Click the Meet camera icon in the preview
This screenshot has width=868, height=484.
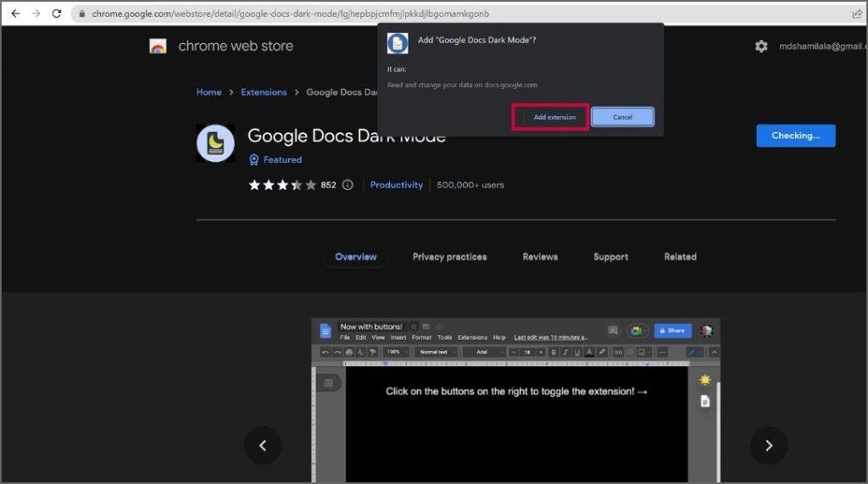(637, 331)
